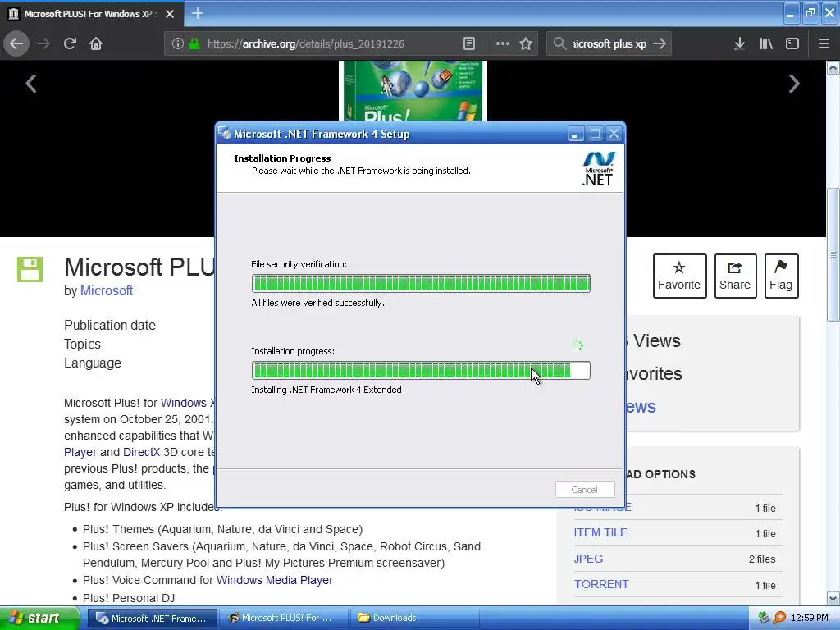This screenshot has height=630, width=840.
Task: Click the browser forward arrow
Action: tap(43, 43)
